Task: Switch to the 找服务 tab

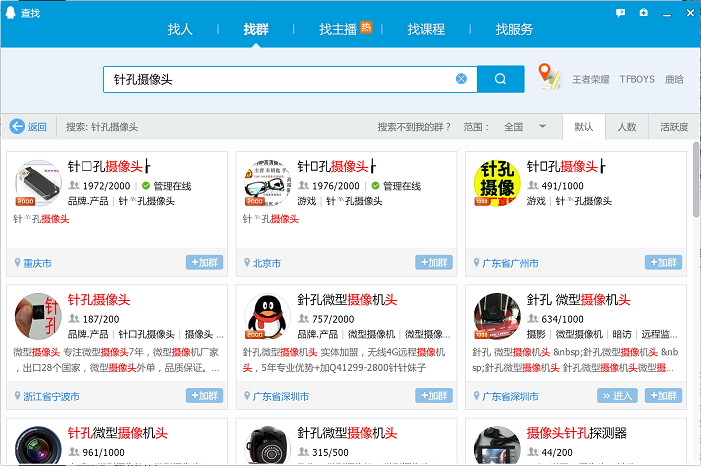Action: [x=514, y=30]
